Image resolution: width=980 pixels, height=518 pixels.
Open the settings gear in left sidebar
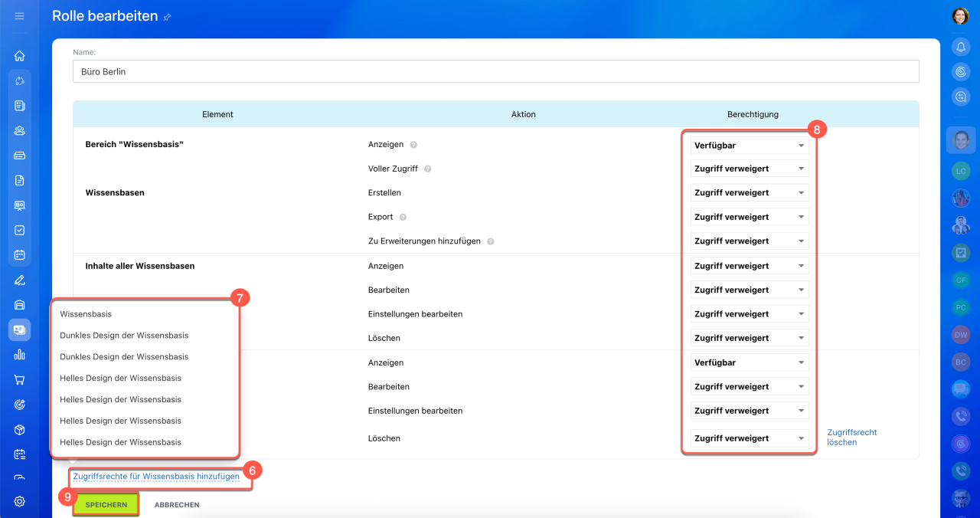point(20,501)
